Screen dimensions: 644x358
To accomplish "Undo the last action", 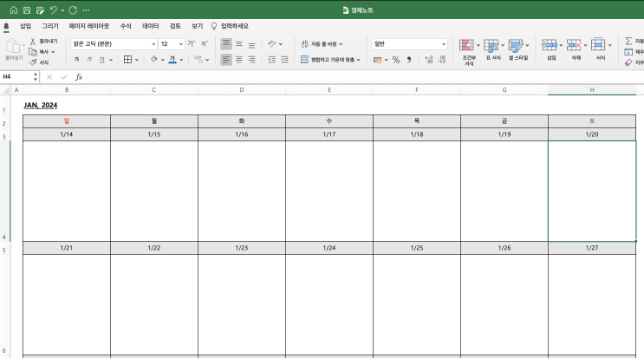I will [54, 10].
